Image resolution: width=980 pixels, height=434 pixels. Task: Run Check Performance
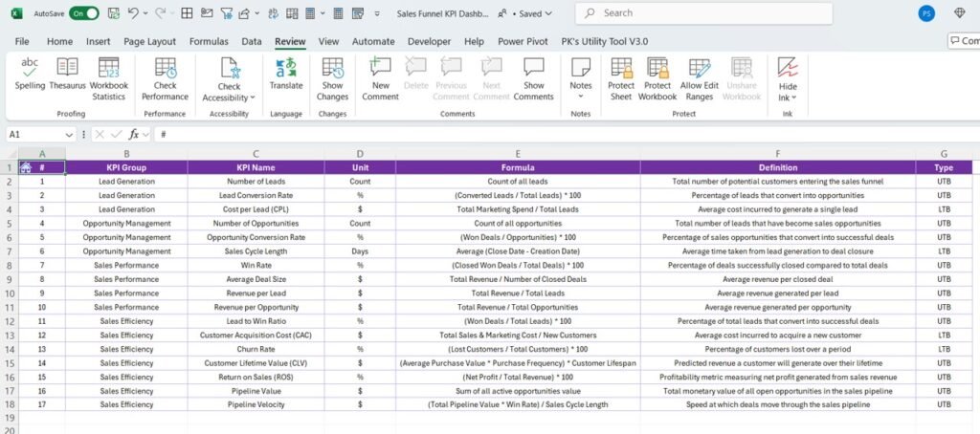(165, 79)
